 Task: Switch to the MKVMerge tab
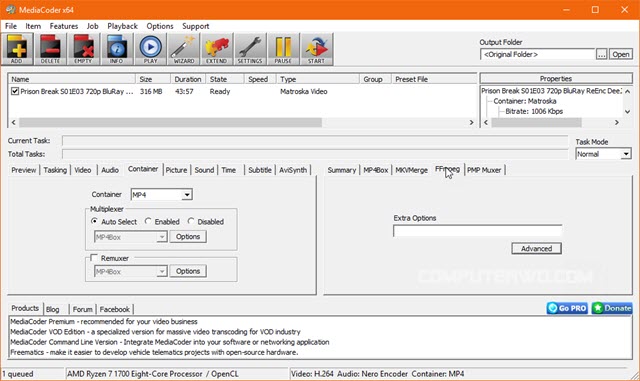tap(411, 170)
